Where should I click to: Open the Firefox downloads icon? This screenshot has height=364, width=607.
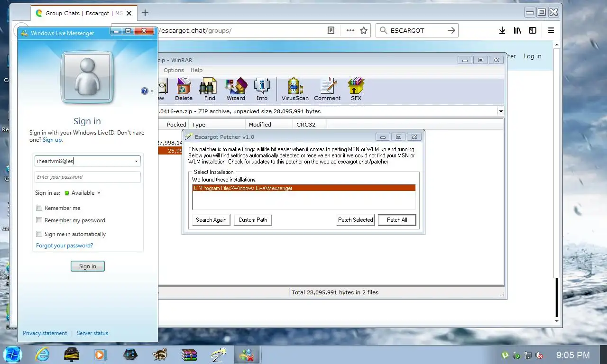(x=502, y=30)
